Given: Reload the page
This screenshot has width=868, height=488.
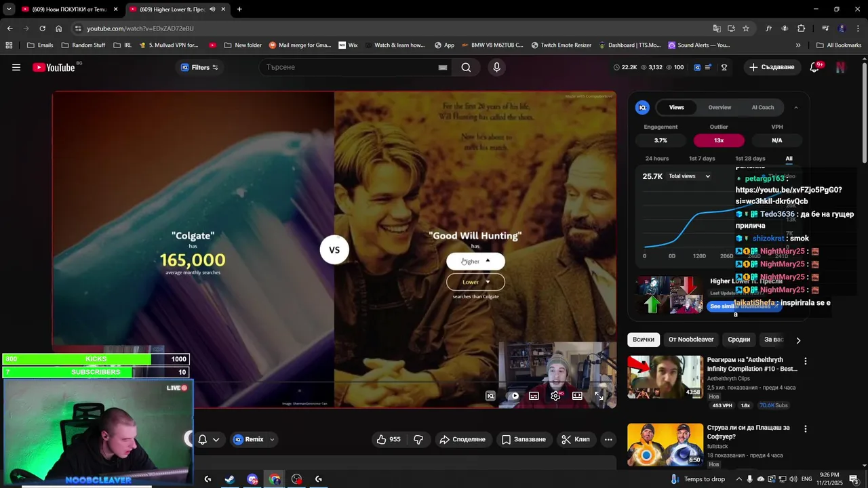Looking at the screenshot, I should 42,28.
